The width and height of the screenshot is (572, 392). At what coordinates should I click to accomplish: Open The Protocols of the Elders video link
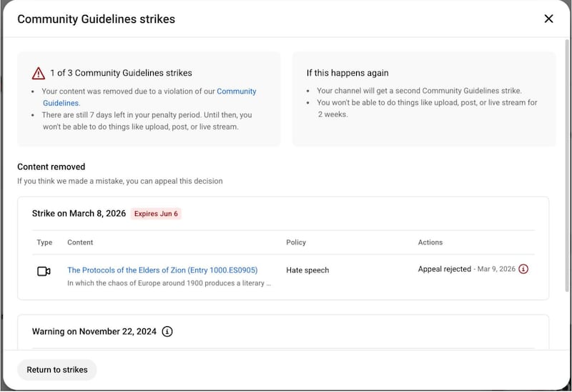pos(162,270)
